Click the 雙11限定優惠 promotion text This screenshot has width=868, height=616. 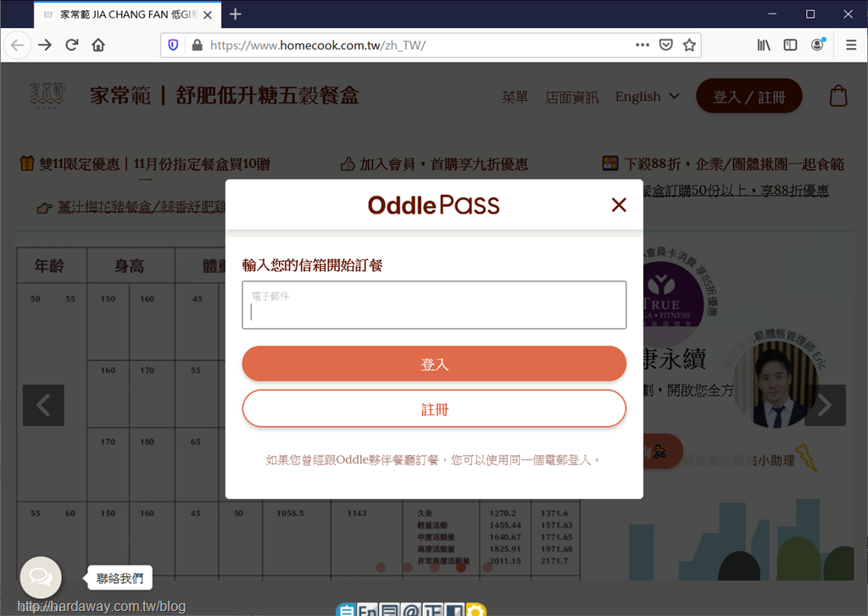pyautogui.click(x=154, y=164)
